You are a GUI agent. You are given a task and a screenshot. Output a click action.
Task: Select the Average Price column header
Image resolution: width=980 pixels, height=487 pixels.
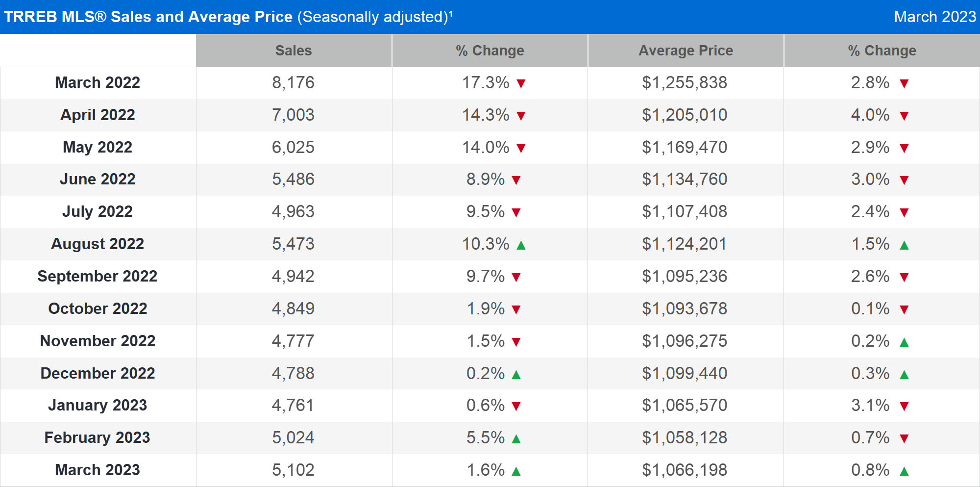[686, 51]
